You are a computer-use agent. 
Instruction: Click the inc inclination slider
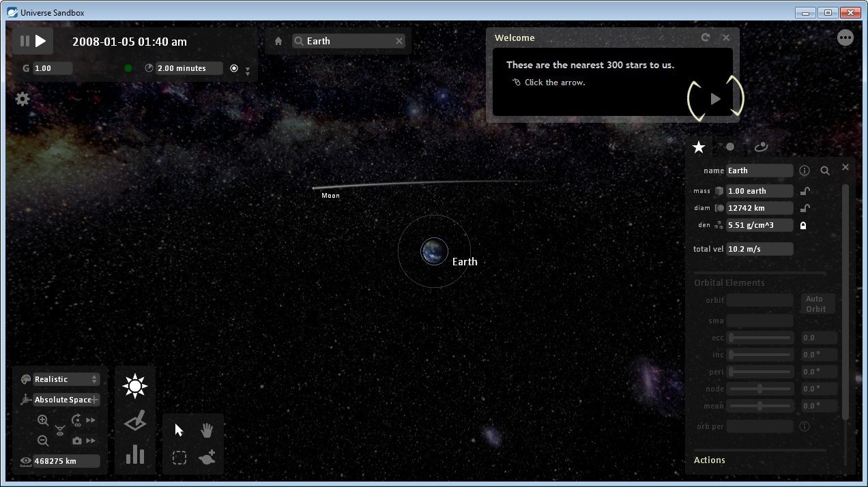tap(759, 355)
